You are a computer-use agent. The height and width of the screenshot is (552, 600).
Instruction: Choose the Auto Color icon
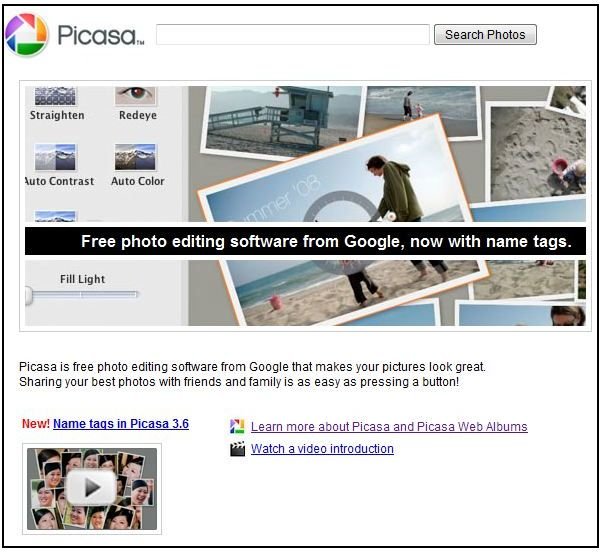tap(135, 157)
